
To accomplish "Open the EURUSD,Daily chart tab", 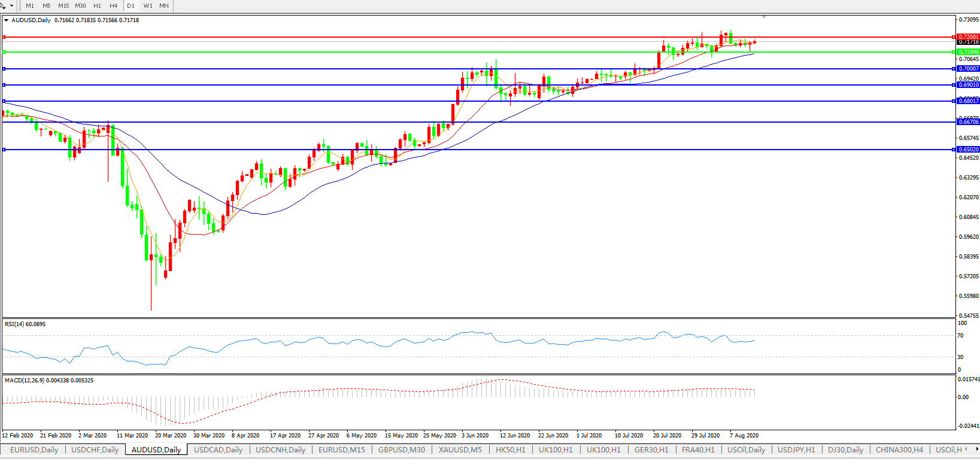I will (x=34, y=450).
